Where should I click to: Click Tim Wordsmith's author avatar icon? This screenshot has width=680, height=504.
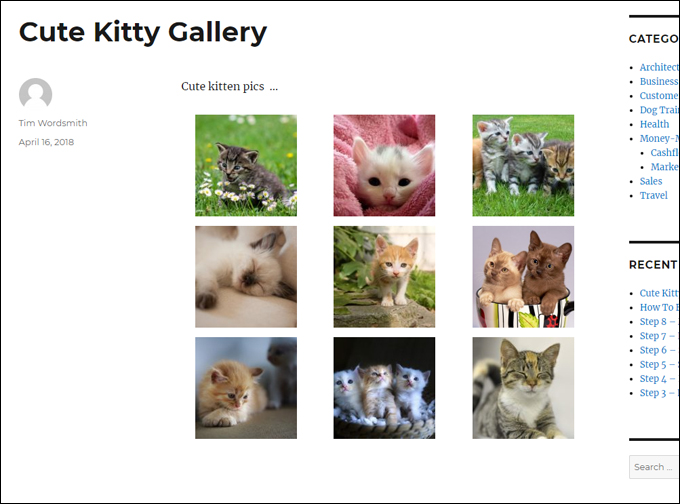36,94
